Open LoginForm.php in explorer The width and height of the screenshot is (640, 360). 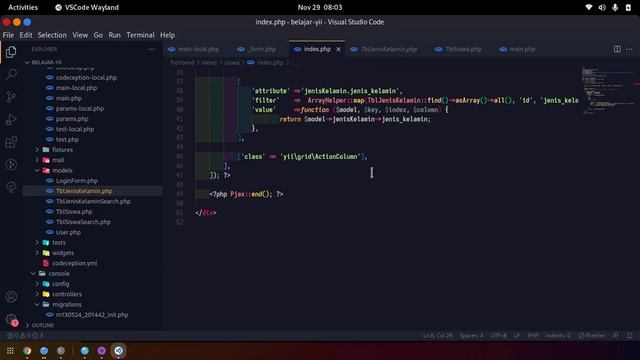[x=93, y=181]
